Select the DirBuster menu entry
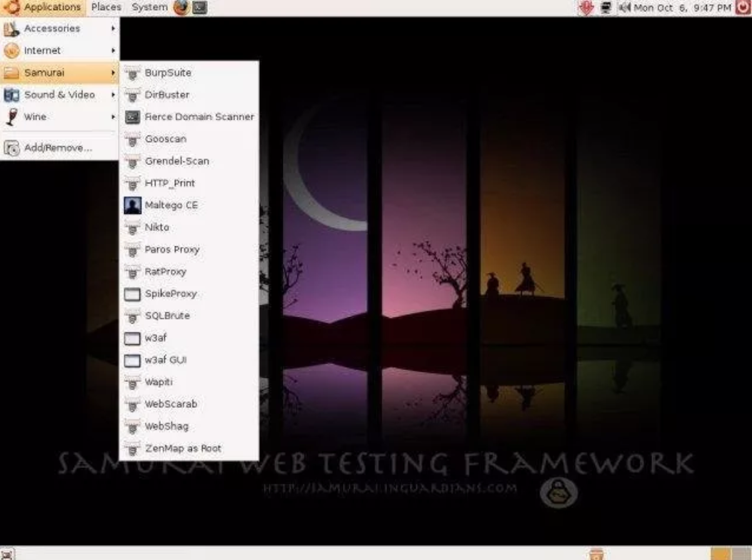 (x=189, y=95)
